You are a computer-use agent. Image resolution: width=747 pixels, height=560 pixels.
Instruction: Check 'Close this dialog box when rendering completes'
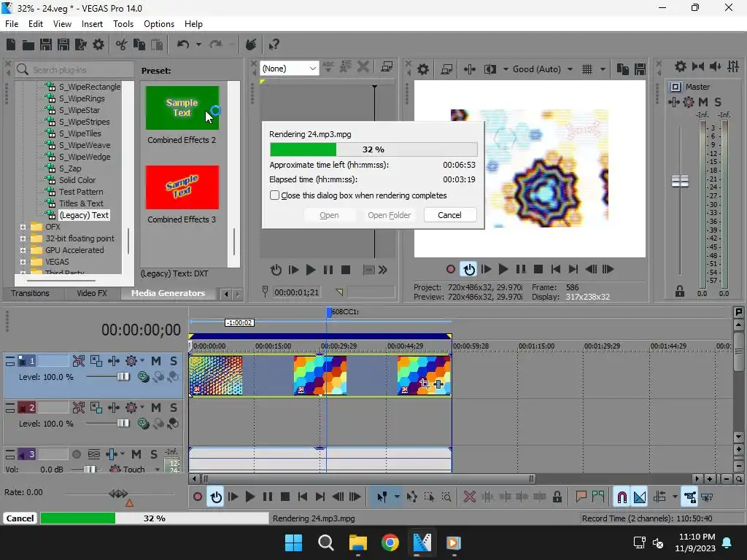[274, 195]
